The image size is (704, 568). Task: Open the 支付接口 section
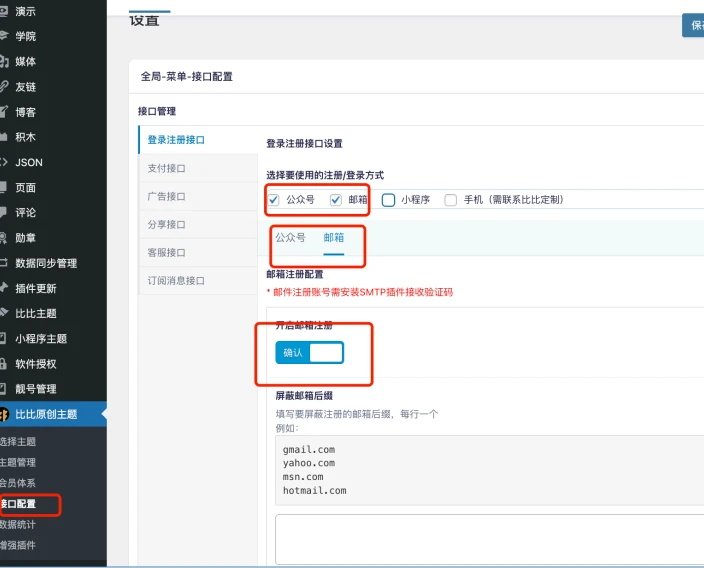click(198, 168)
